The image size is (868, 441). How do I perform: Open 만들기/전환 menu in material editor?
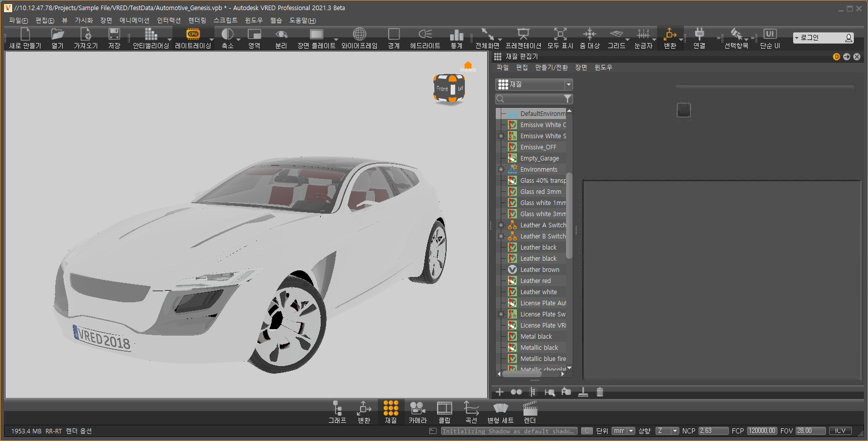click(551, 67)
